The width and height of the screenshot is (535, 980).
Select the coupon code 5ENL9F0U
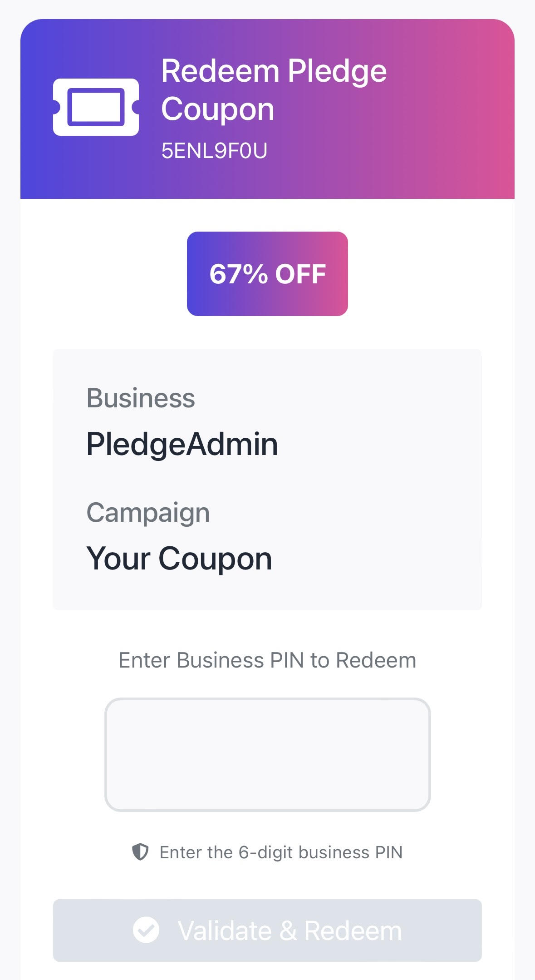[214, 151]
